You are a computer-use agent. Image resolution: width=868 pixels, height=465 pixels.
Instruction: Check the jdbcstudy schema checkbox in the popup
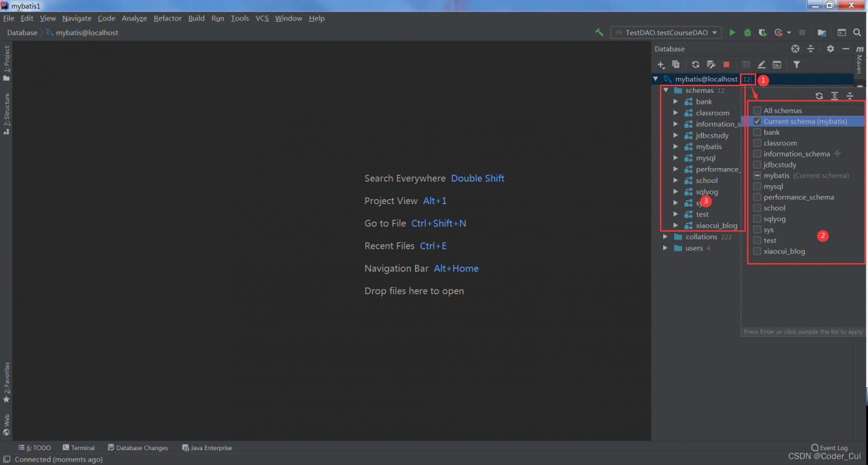coord(757,165)
